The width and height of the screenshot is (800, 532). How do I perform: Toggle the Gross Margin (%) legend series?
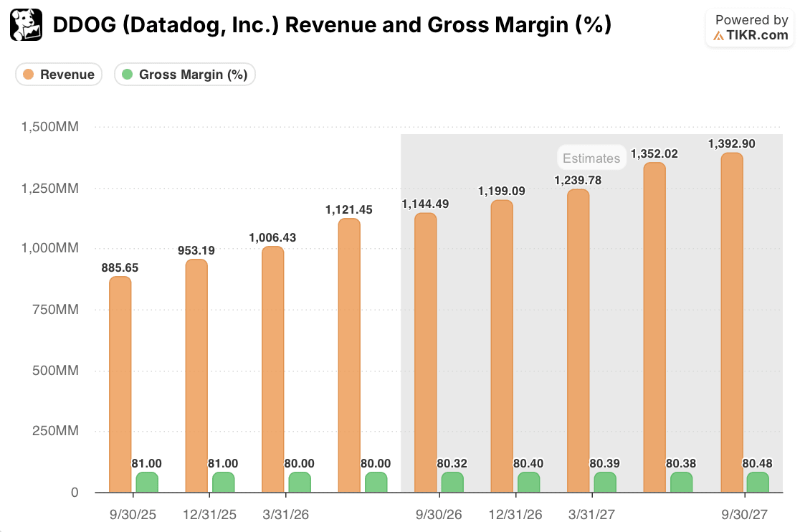click(x=185, y=75)
